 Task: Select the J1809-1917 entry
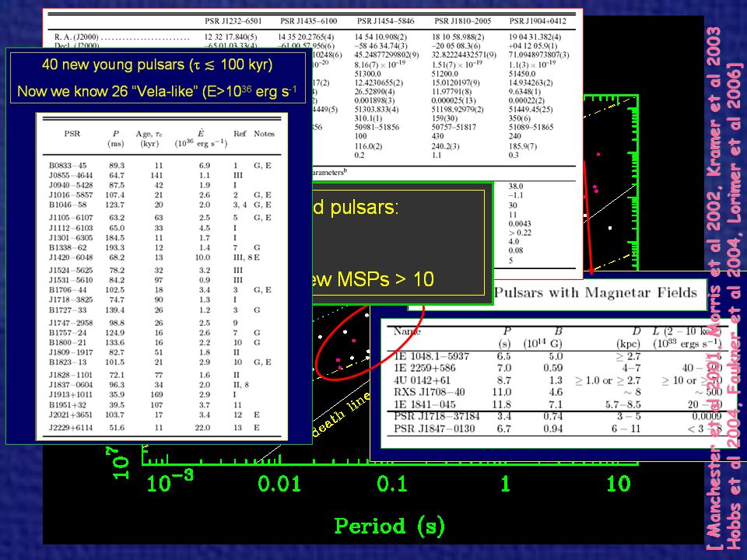coord(71,352)
